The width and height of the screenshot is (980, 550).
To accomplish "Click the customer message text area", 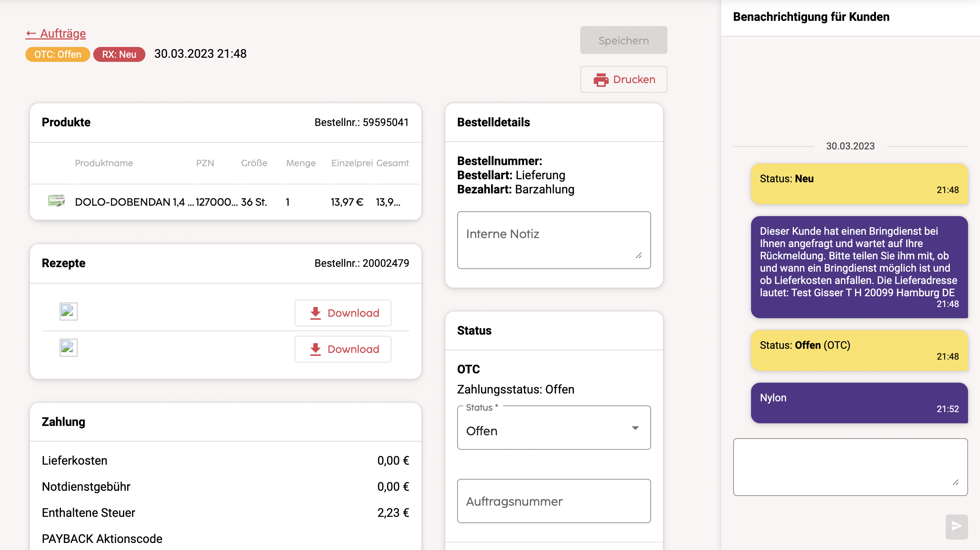I will pyautogui.click(x=850, y=467).
